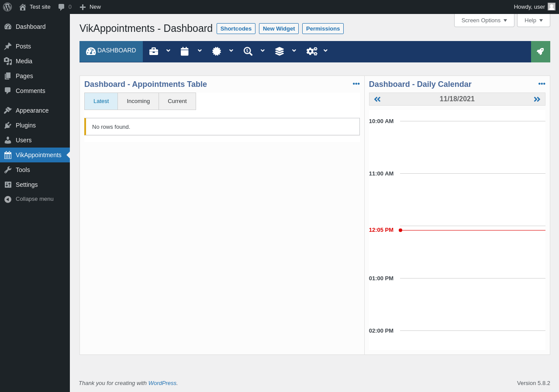The image size is (559, 392).
Task: Click the dollar magnifier analysis icon
Action: (x=248, y=52)
